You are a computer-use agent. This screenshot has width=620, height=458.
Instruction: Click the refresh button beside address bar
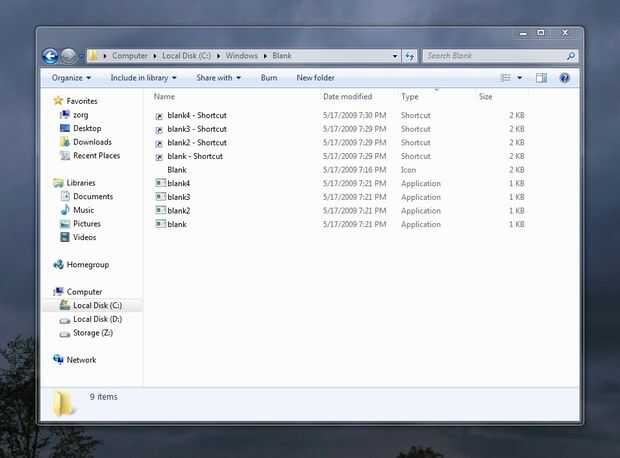tap(409, 56)
